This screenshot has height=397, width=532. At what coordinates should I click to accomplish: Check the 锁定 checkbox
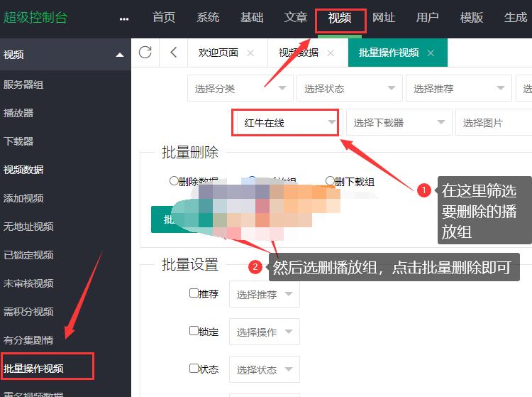pos(194,330)
